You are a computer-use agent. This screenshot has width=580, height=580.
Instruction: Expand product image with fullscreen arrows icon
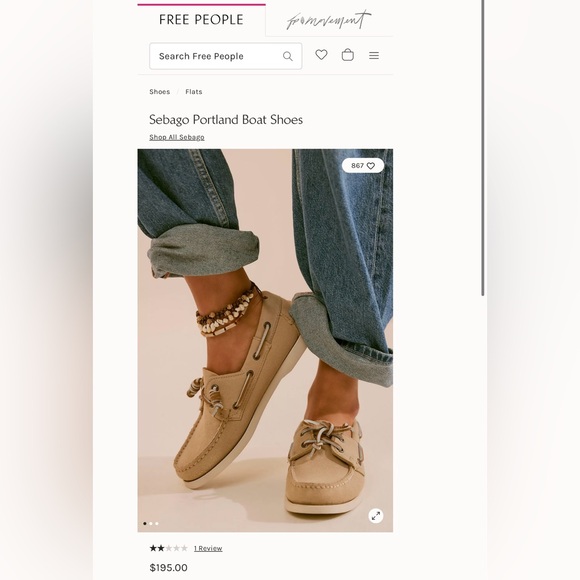(x=375, y=515)
